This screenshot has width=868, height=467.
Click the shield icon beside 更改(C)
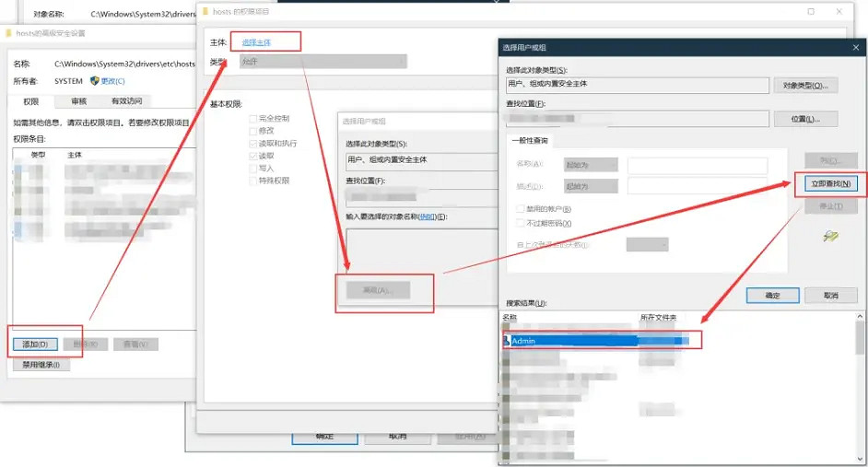pyautogui.click(x=94, y=81)
